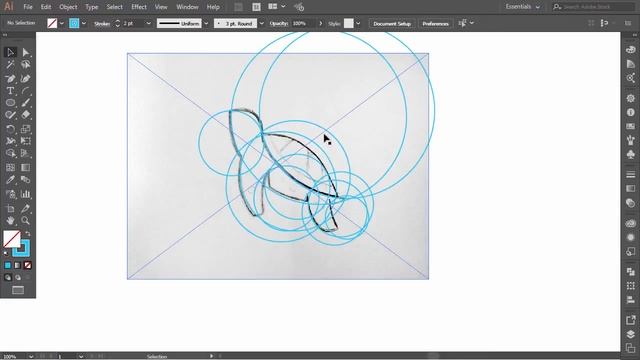Choose the Rotate tool
Viewport: 640px width, 360px height.
coord(10,129)
